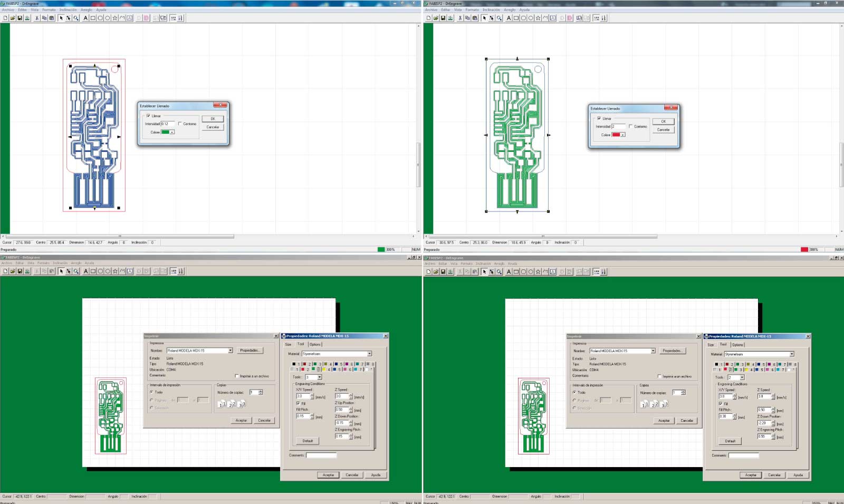Select the Rectangle tool in top-left window
This screenshot has height=504, width=844.
[x=93, y=18]
